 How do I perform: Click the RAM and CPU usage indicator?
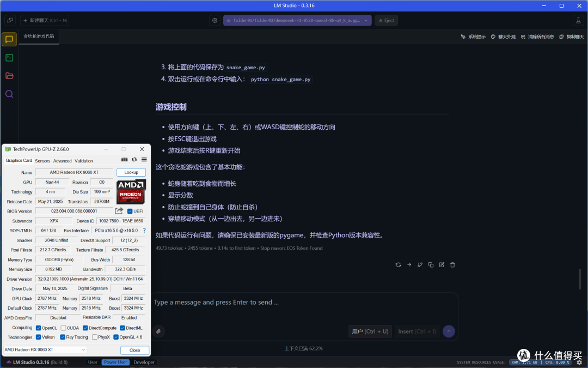point(542,363)
